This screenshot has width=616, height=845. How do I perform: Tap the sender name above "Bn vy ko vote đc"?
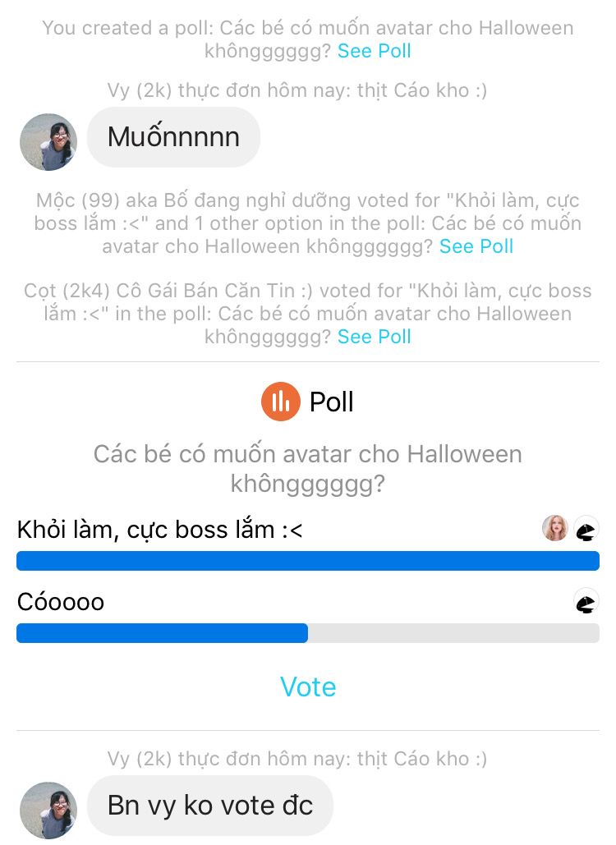pos(297,759)
